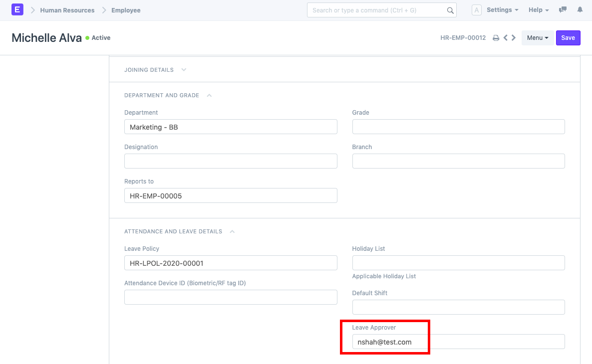Click the search magnifier icon
The image size is (592, 364).
pos(450,10)
